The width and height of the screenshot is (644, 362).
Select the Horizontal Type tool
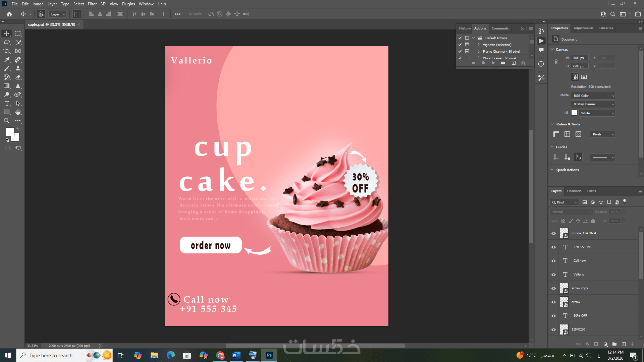tap(7, 103)
